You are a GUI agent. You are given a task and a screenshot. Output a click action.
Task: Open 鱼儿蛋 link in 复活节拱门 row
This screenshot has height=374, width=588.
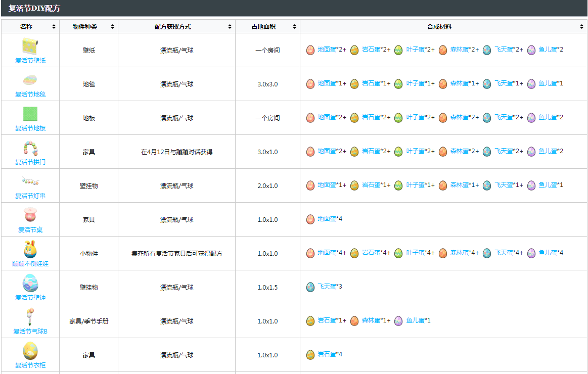pos(548,151)
